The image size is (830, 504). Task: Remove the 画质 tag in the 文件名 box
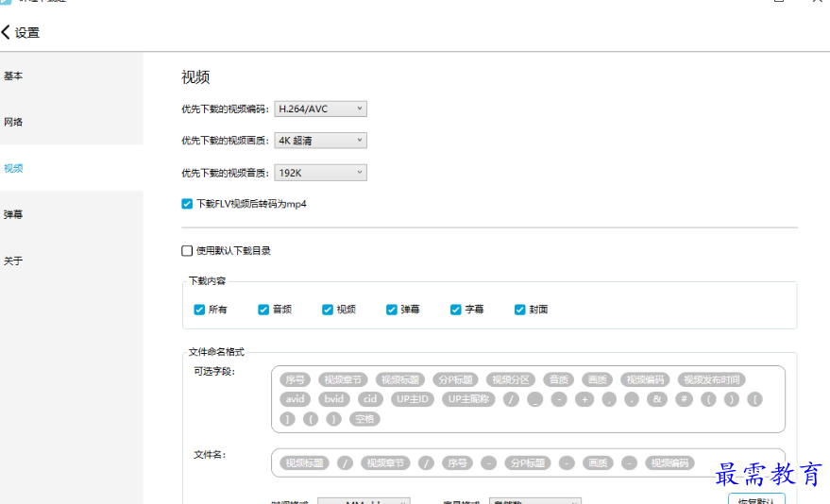coord(598,463)
